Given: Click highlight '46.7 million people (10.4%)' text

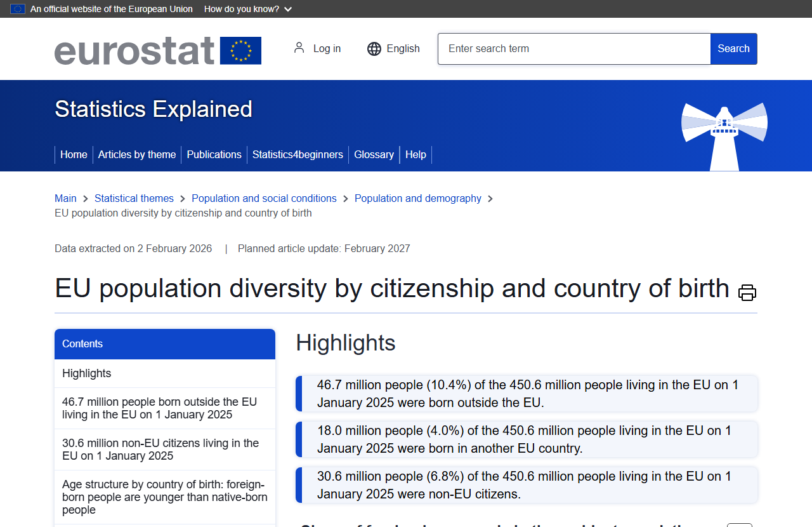Looking at the screenshot, I should tap(528, 394).
